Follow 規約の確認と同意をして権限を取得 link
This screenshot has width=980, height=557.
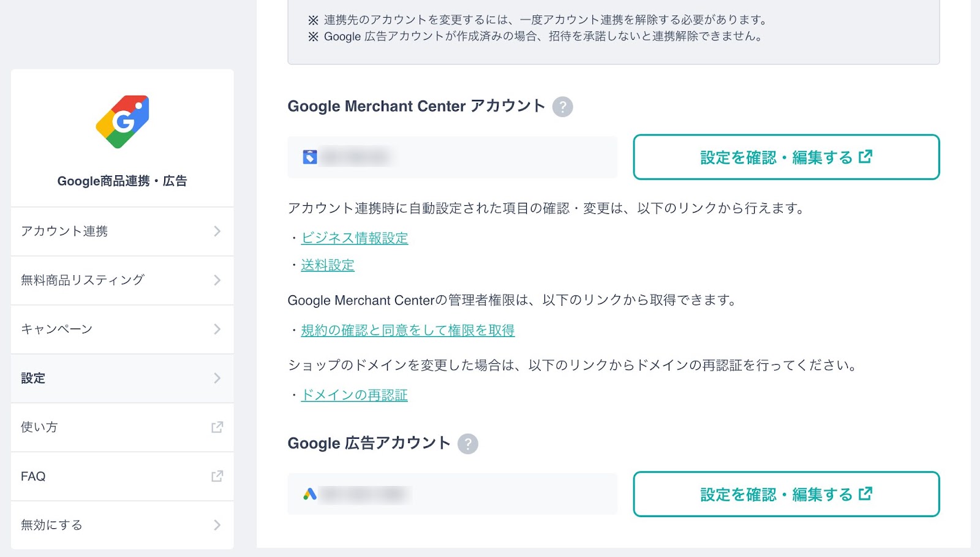click(408, 330)
